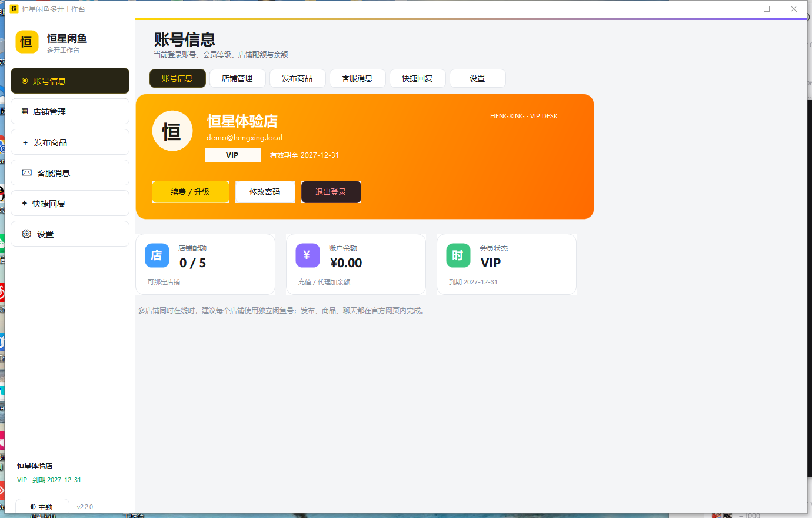
Task: Click the 充值 / 代理加余额 text
Action: coord(324,282)
